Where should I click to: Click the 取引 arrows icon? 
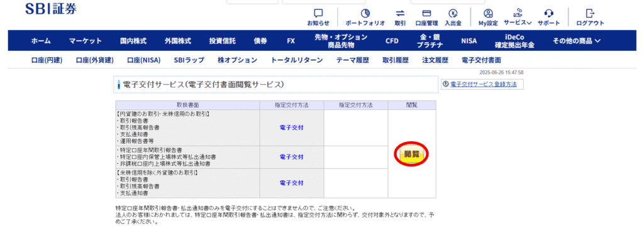coord(400,13)
